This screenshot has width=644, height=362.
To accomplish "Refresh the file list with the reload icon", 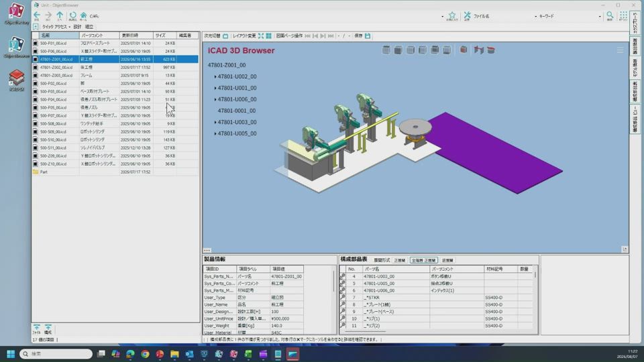I will 72,15.
